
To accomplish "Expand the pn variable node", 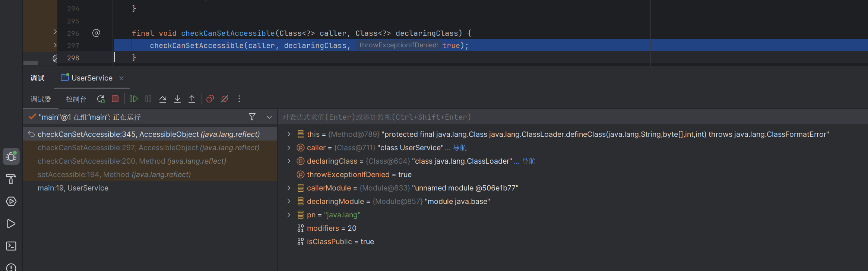I will click(x=289, y=215).
